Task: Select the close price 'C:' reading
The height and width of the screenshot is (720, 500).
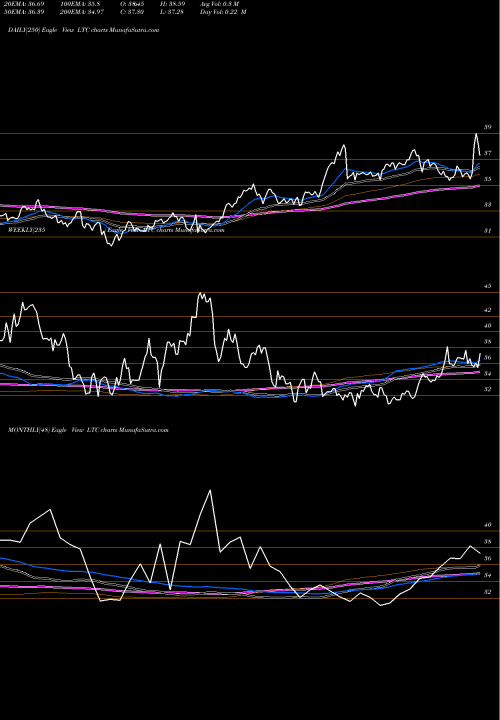Action: click(132, 12)
